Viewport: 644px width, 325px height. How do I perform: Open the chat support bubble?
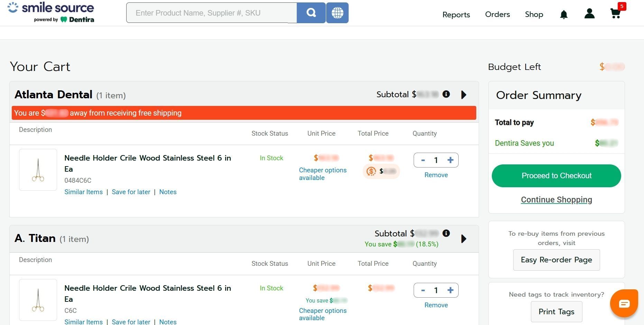[x=624, y=303]
